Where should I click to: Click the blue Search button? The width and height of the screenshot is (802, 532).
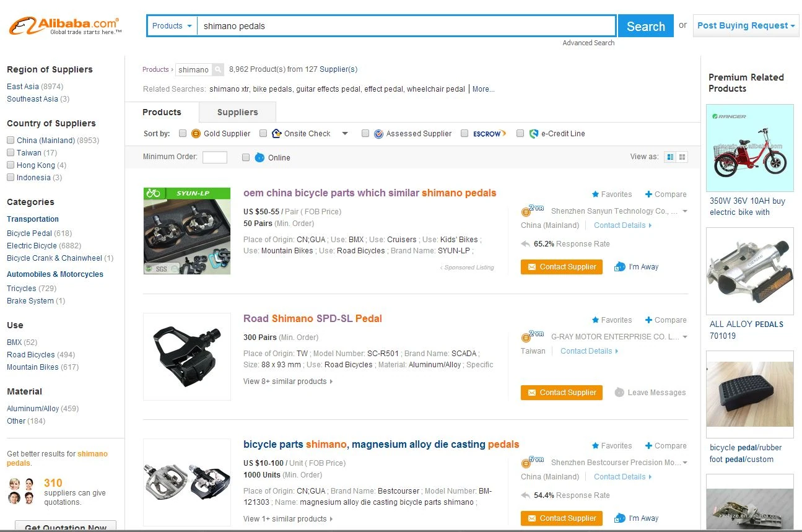click(645, 26)
